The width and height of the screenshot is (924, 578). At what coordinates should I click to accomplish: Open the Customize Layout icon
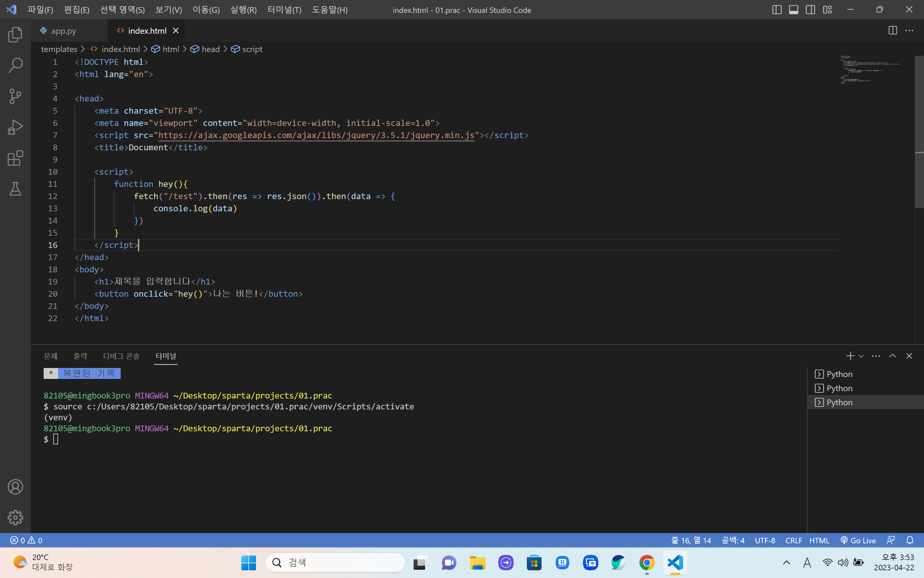(827, 10)
